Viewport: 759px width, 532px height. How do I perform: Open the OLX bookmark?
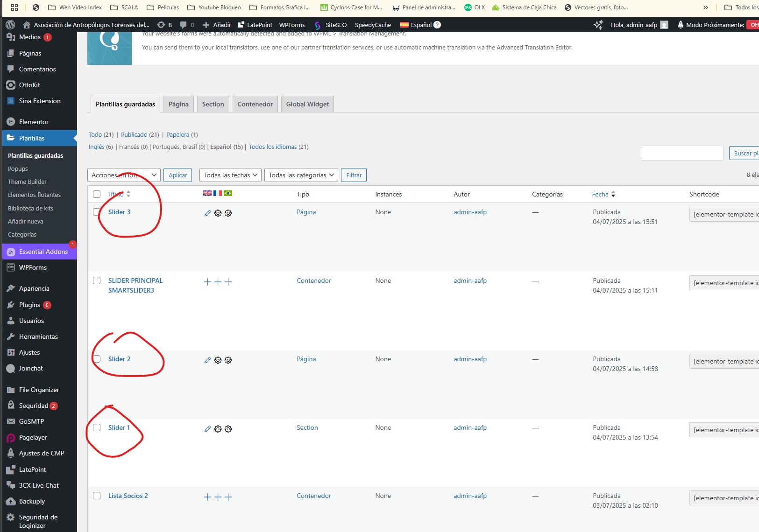coord(475,7)
